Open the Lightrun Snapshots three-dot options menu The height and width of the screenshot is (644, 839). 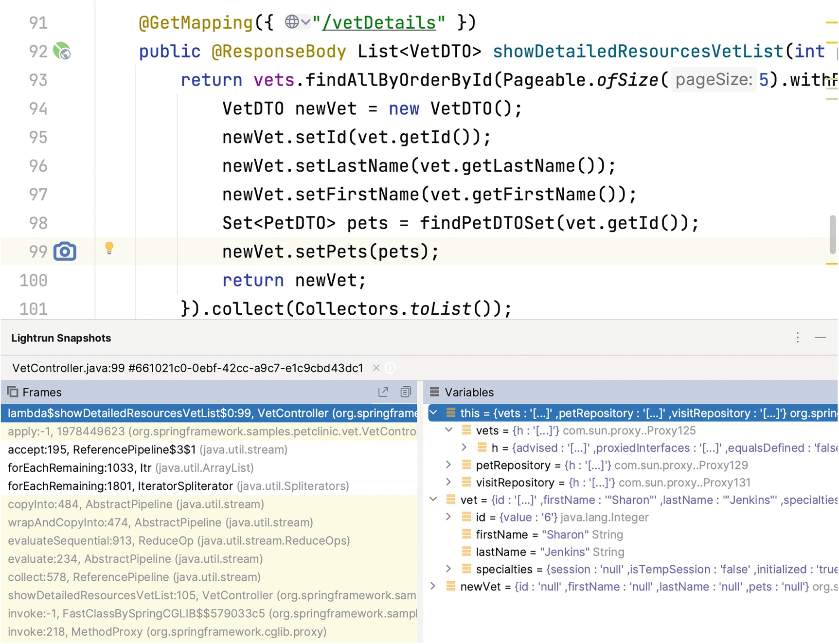click(x=798, y=338)
